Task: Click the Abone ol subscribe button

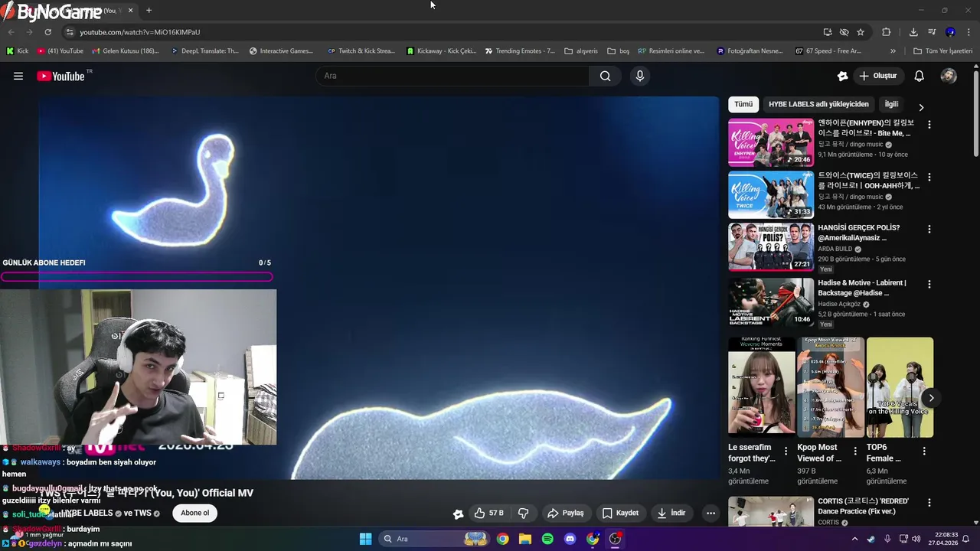Action: [x=195, y=514]
